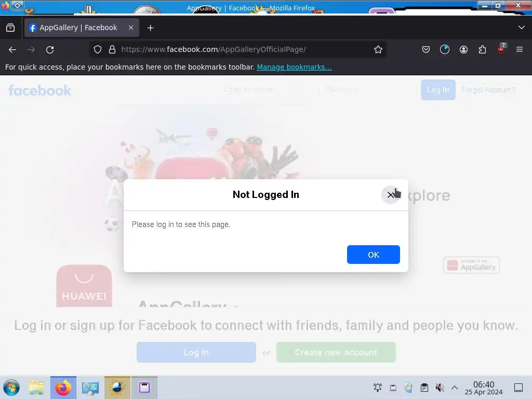The image size is (532, 399).
Task: Open the Firefox View icon left of tabs
Action: point(10,28)
